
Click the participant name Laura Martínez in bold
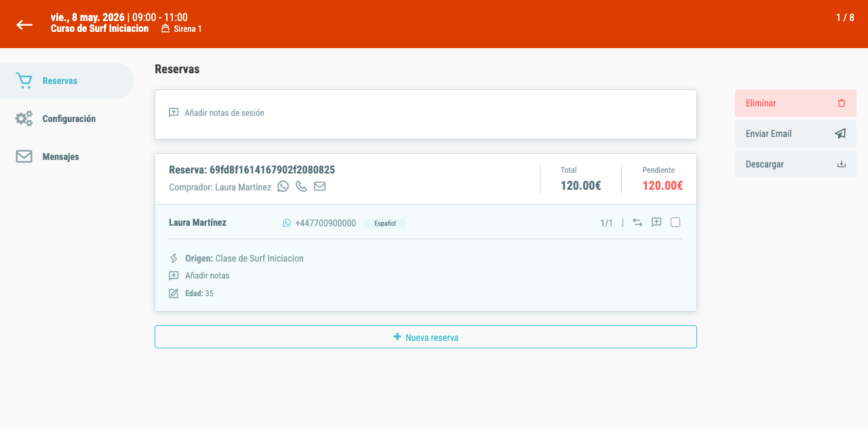coord(197,222)
